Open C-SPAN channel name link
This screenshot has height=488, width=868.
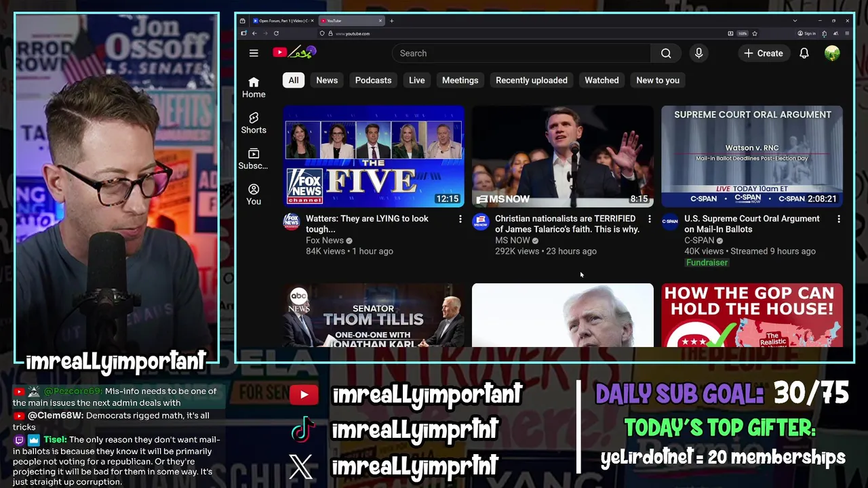pyautogui.click(x=699, y=241)
